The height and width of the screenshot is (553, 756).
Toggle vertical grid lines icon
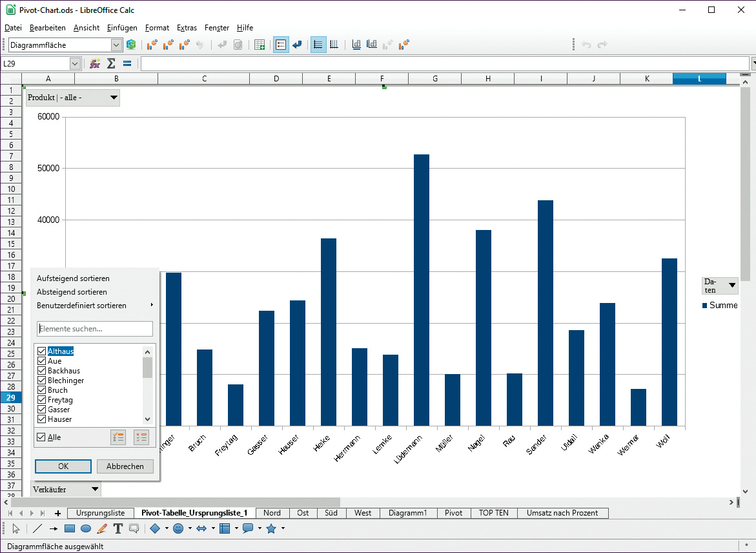334,45
